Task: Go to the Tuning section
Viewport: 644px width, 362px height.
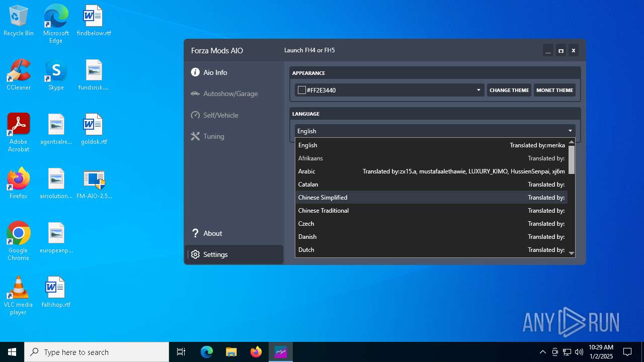Action: (x=234, y=136)
